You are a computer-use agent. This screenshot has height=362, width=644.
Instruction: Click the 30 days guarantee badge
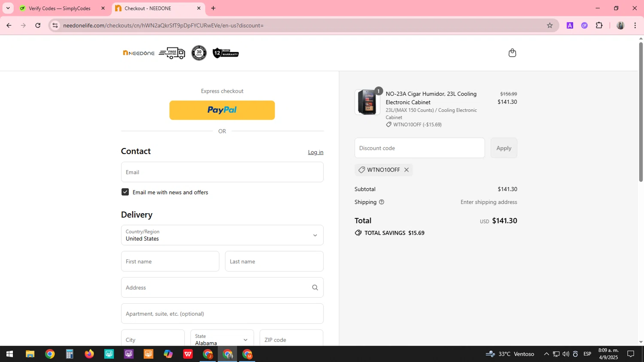click(x=199, y=53)
